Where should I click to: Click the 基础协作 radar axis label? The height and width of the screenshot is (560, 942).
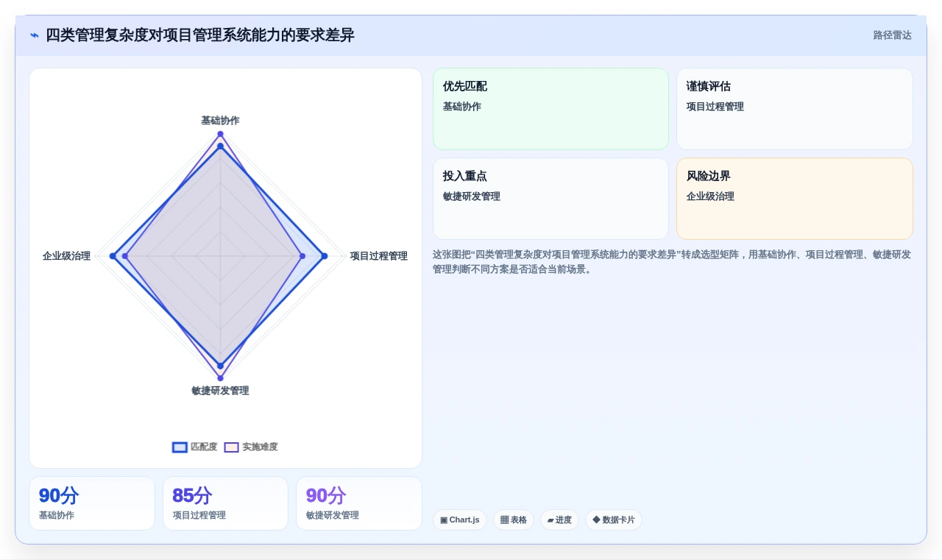[x=220, y=120]
